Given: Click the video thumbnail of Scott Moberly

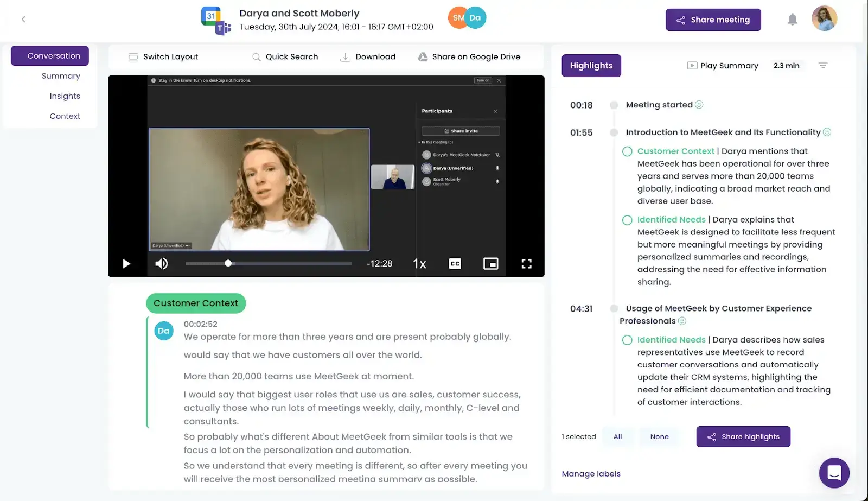Looking at the screenshot, I should 392,177.
